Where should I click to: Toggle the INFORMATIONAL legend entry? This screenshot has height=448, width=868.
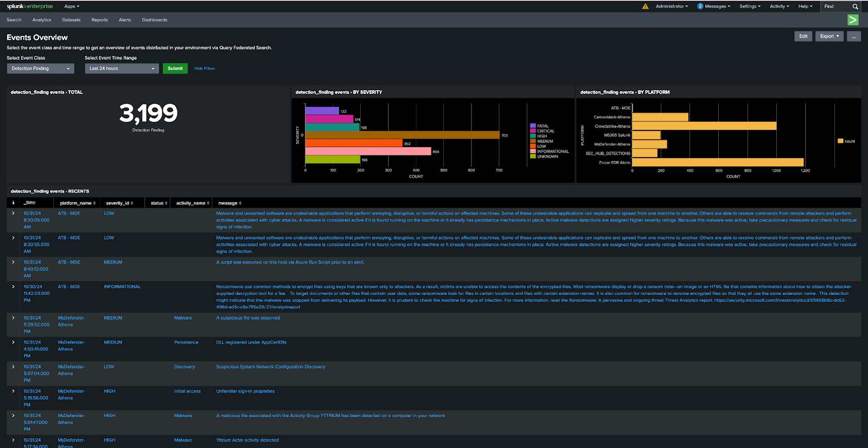pos(552,152)
